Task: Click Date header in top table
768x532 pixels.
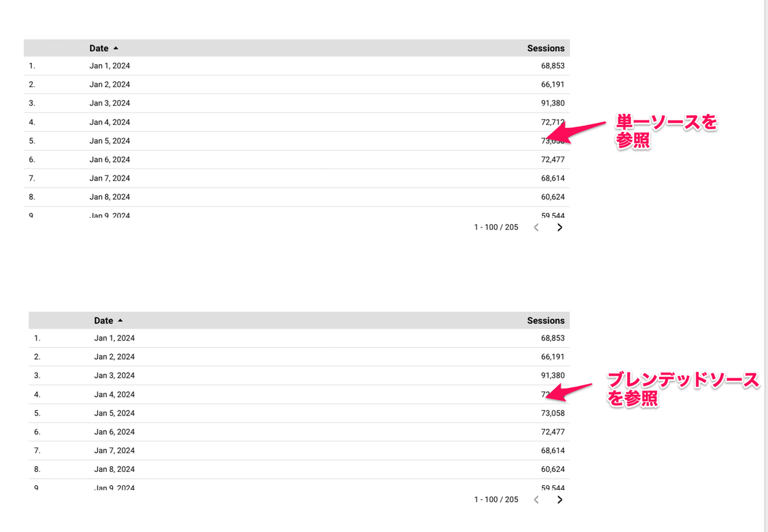Action: 99,48
